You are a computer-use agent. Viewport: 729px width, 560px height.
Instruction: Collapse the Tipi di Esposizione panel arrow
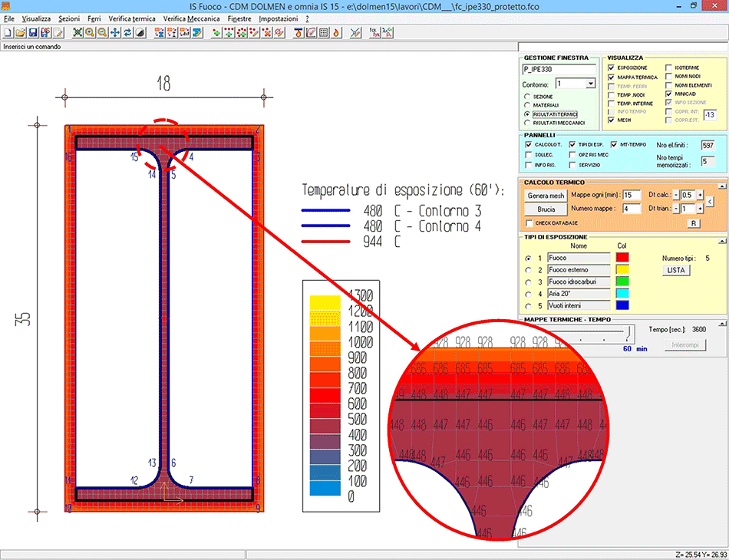coord(722,241)
